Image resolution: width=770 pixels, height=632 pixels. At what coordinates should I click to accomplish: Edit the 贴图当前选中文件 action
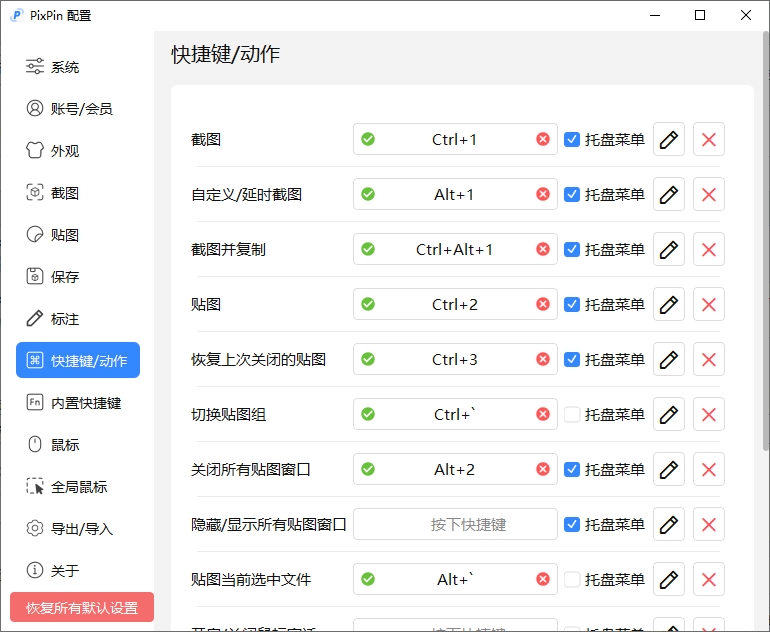pos(669,579)
